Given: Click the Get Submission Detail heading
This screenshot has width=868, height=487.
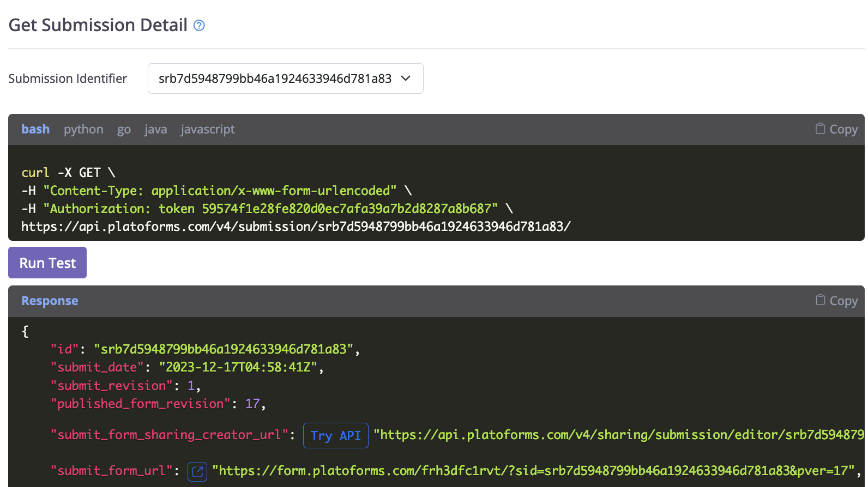Looking at the screenshot, I should coord(98,25).
